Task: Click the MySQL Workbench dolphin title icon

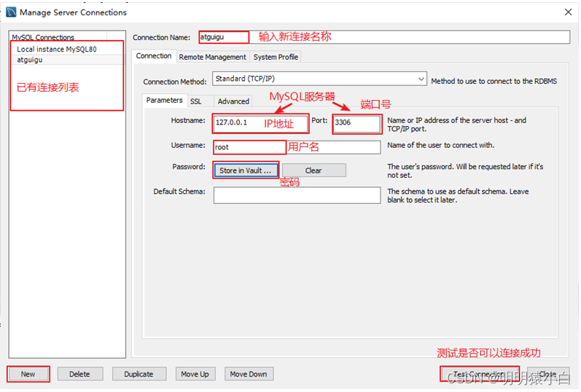Action: point(11,12)
